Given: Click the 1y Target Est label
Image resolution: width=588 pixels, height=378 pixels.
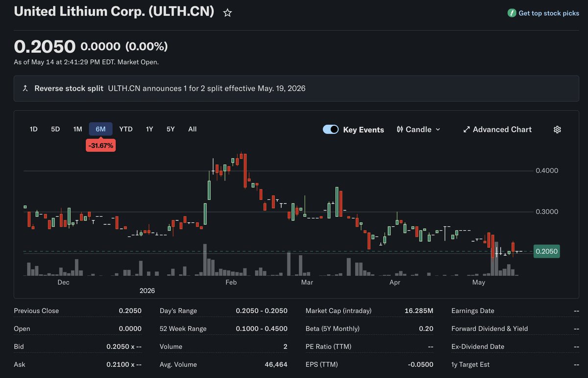Looking at the screenshot, I should tap(470, 364).
